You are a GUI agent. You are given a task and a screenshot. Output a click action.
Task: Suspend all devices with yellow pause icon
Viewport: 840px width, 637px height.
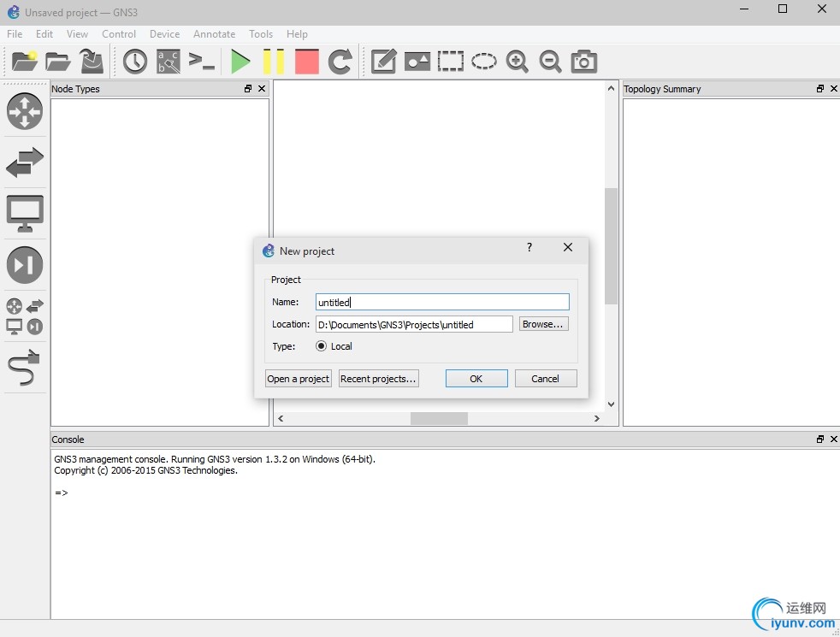(274, 61)
